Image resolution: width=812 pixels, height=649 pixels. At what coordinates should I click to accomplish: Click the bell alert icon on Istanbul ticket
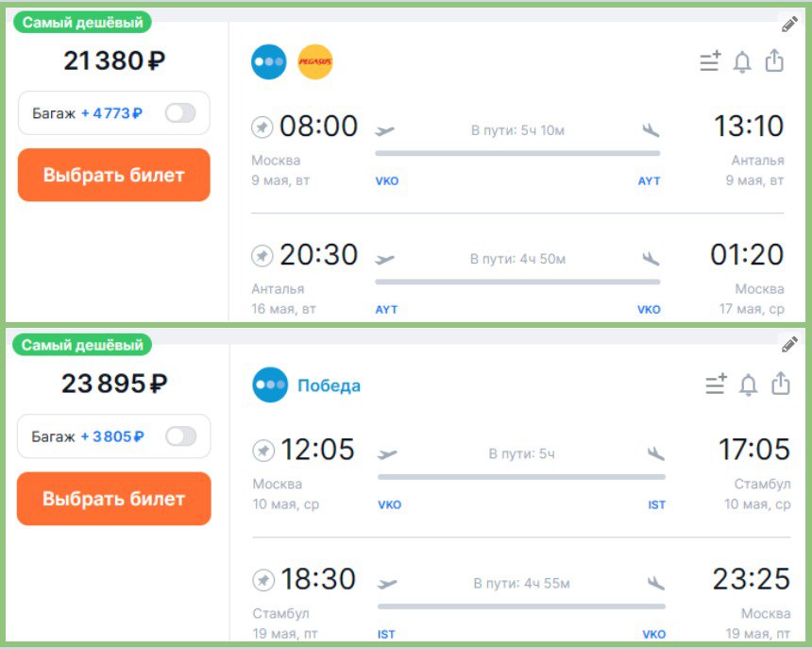pos(748,385)
